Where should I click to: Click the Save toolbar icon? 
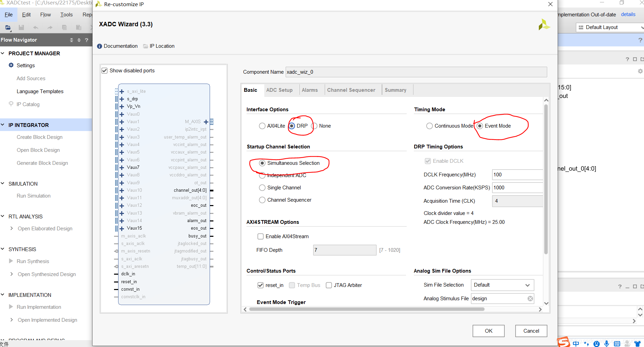(x=21, y=27)
